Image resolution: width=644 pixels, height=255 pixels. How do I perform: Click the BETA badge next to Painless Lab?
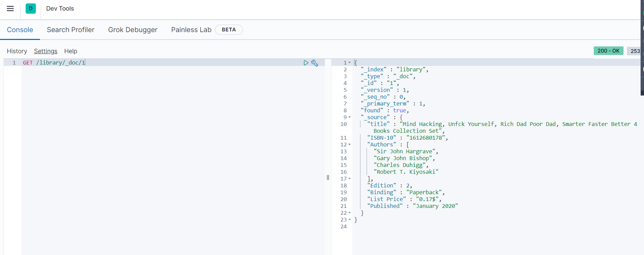pos(229,30)
